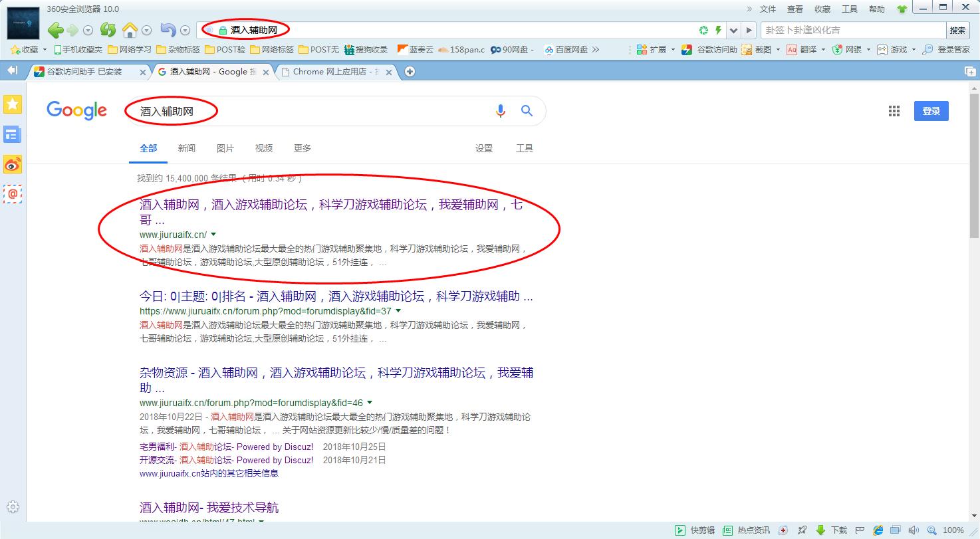Click the blue 登录 sign-in button

(931, 111)
